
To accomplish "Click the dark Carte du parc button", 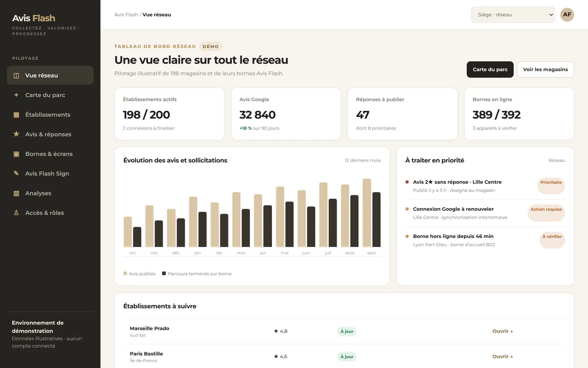I will pyautogui.click(x=490, y=70).
